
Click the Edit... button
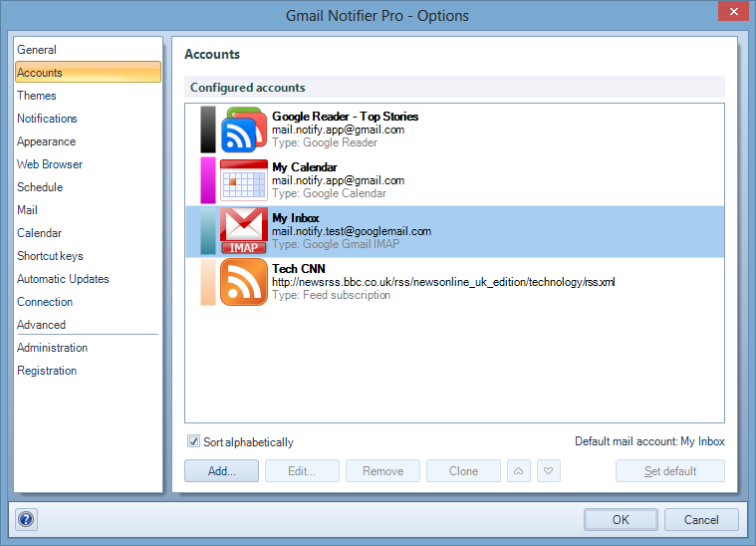[x=303, y=470]
